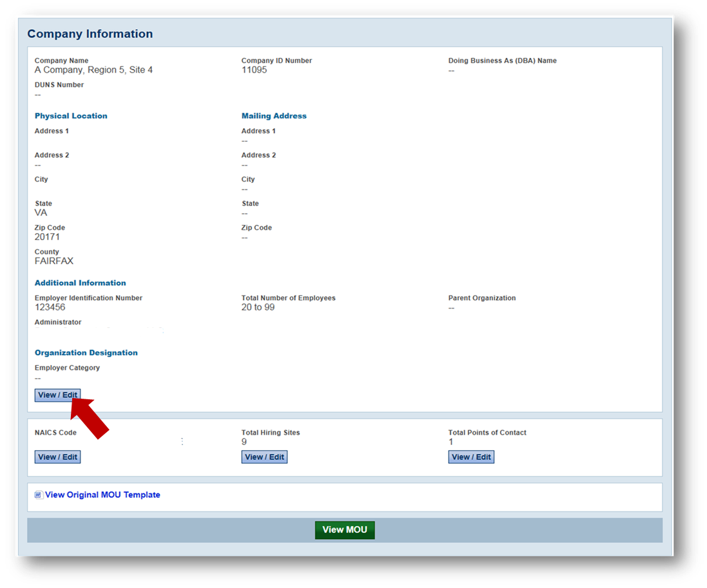Open View / Edit for NAICS Code
Screen dimensions: 707x588
(58, 457)
